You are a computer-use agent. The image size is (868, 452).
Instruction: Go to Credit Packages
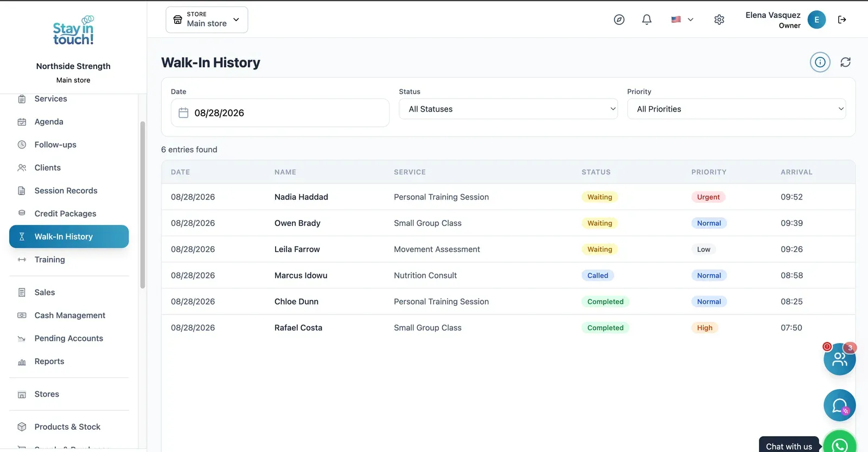pos(69,214)
